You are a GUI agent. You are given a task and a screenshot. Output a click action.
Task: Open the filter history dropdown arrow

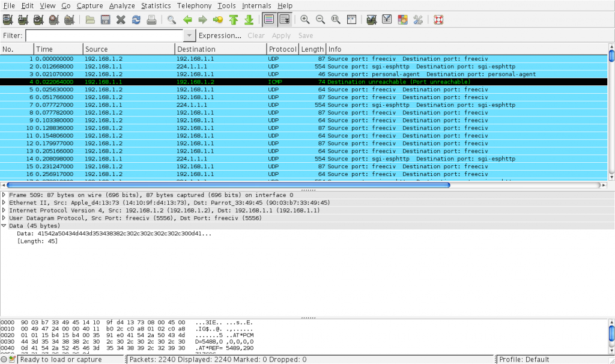click(x=189, y=35)
